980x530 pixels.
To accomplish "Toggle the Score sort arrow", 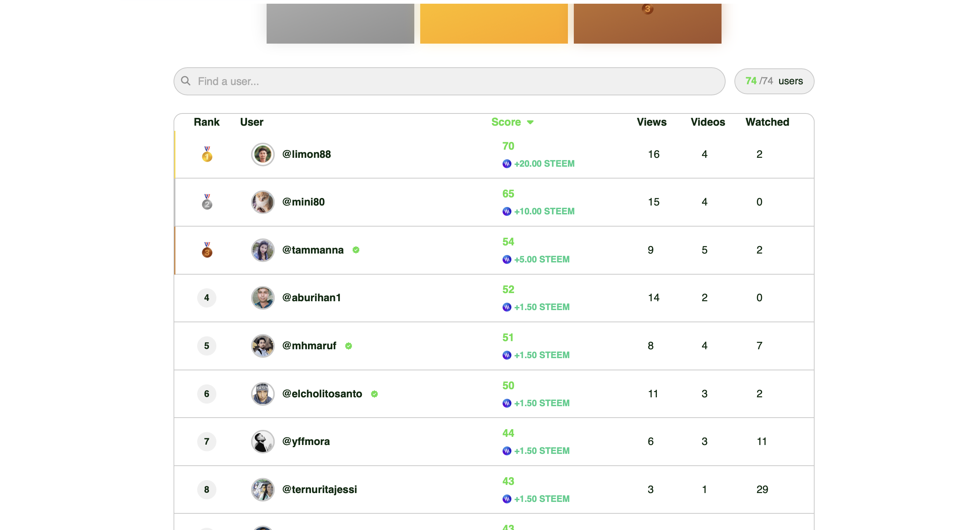I will point(530,122).
